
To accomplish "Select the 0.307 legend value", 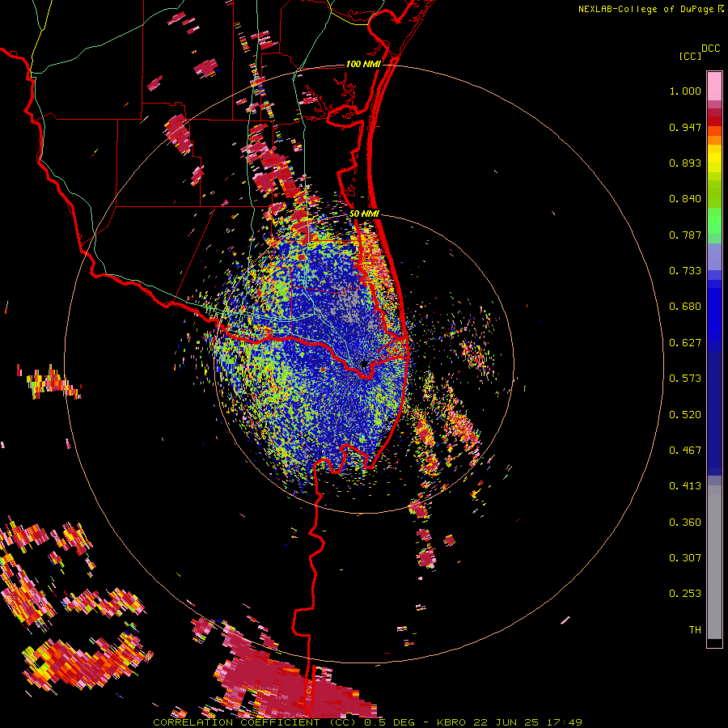I will tap(685, 558).
